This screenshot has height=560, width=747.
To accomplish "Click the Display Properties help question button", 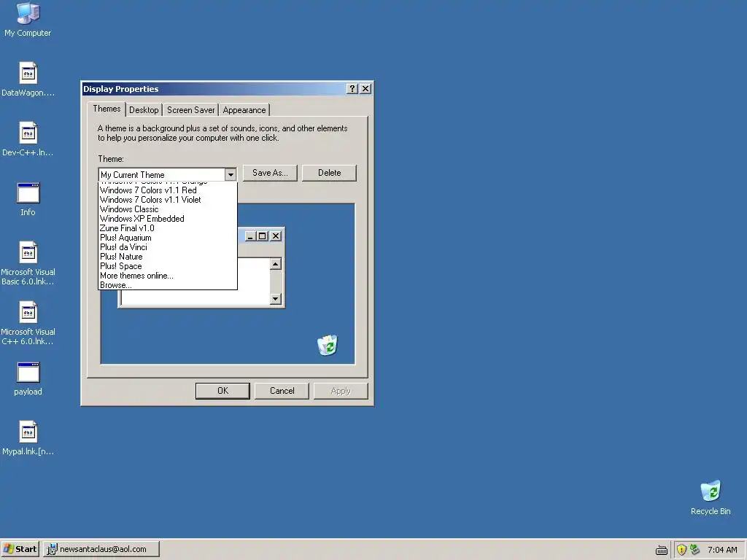I will (x=352, y=88).
